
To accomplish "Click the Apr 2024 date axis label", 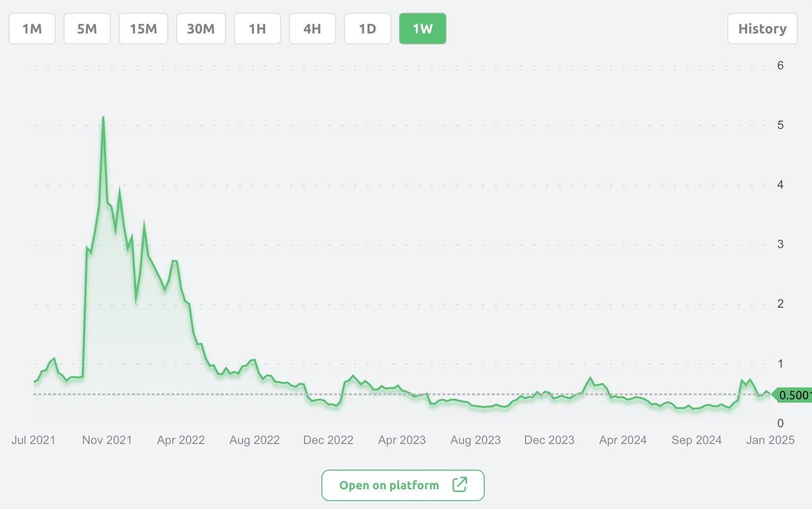I will 623,440.
